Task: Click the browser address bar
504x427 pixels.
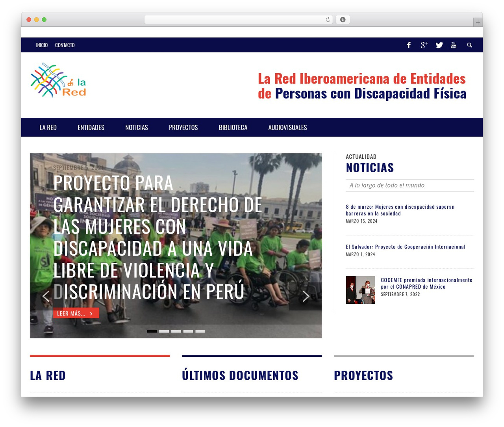Action: pos(239,20)
